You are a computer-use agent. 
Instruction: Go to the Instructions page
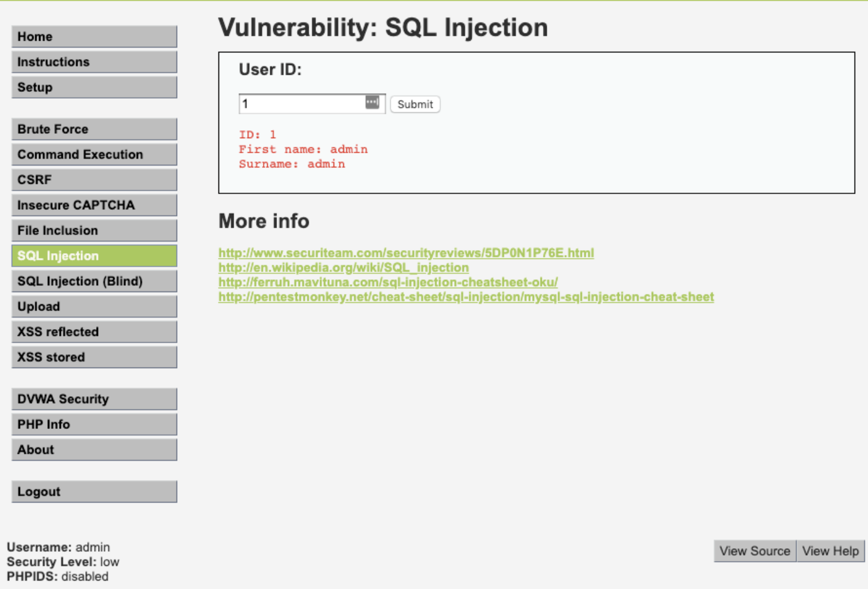point(94,62)
